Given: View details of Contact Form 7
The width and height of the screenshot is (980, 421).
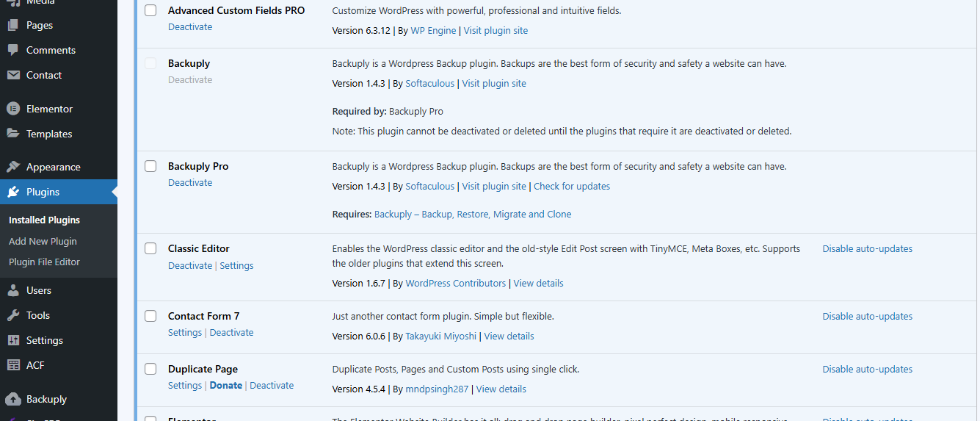Looking at the screenshot, I should coord(509,337).
